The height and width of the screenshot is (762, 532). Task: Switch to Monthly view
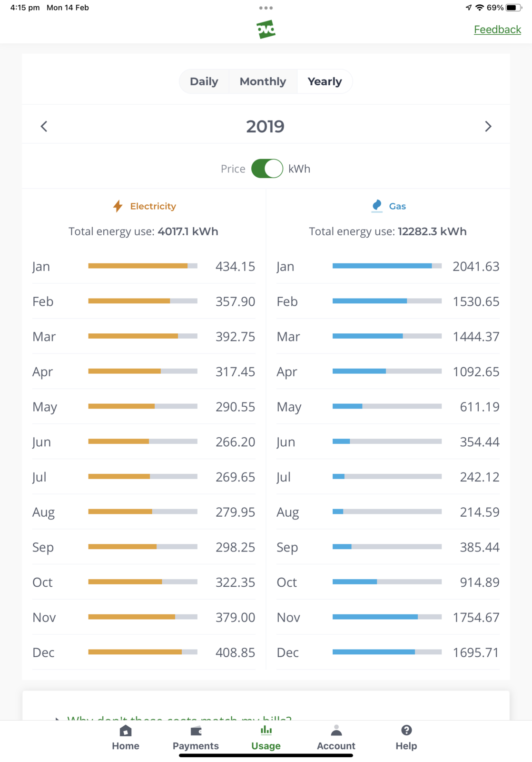pyautogui.click(x=263, y=81)
